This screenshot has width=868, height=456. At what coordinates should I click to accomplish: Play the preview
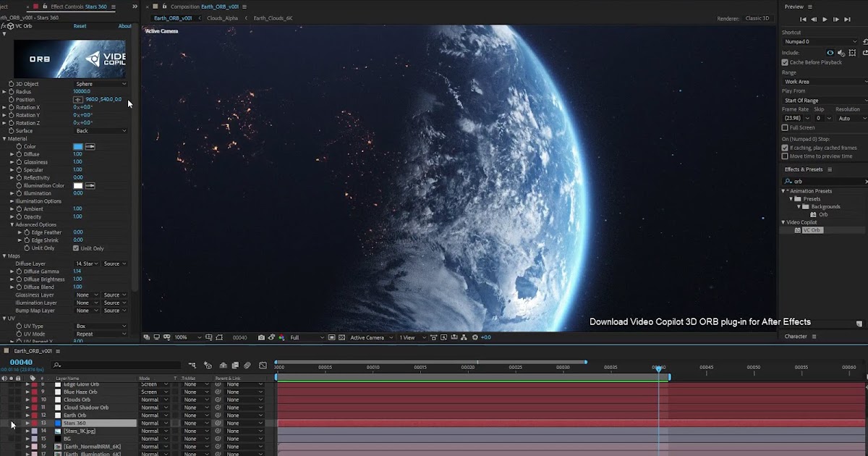(825, 20)
